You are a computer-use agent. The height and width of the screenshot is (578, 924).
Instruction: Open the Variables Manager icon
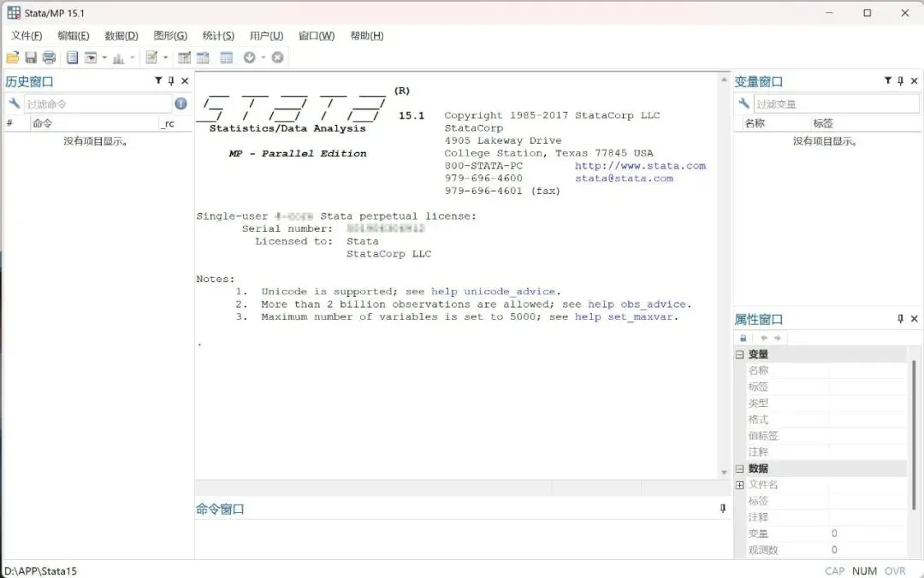[x=226, y=57]
